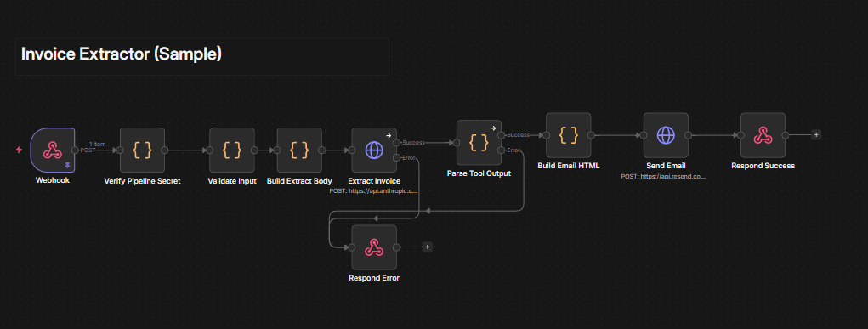Click the Extract Invoice Error output connector
Screen dimensions: 868x329
[396, 157]
